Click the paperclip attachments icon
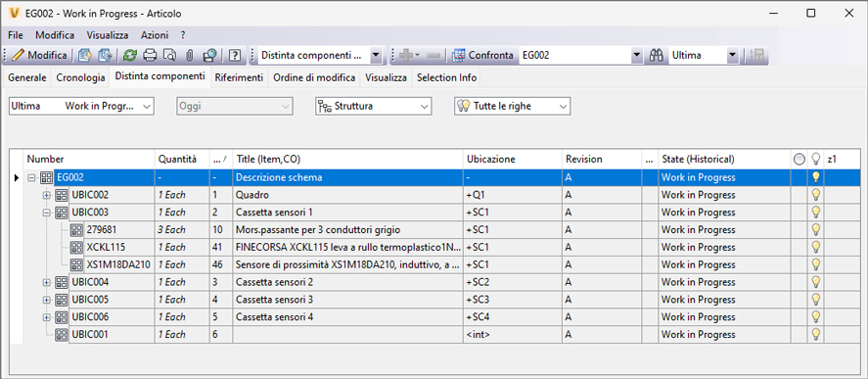 coord(189,56)
